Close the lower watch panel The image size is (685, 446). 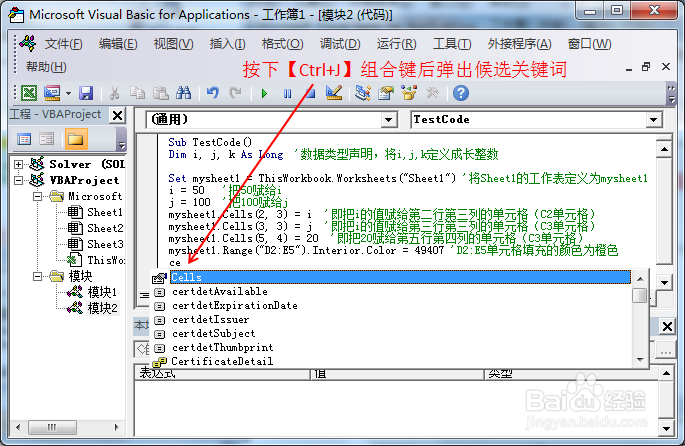[667, 326]
